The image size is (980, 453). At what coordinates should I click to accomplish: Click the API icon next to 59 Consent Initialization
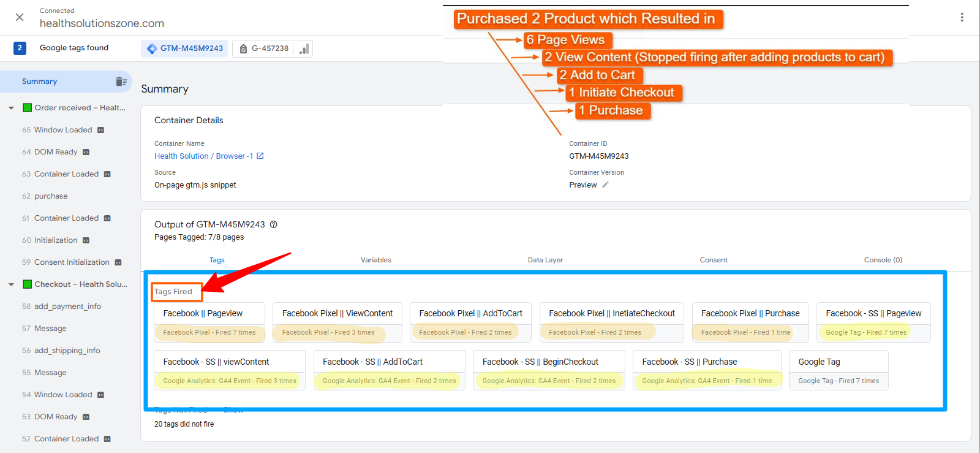[118, 262]
